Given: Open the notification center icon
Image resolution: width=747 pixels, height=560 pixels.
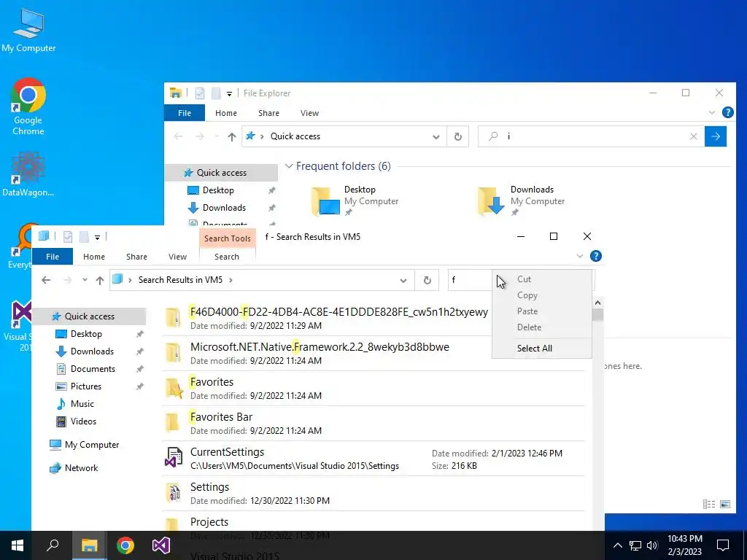Looking at the screenshot, I should 723,545.
